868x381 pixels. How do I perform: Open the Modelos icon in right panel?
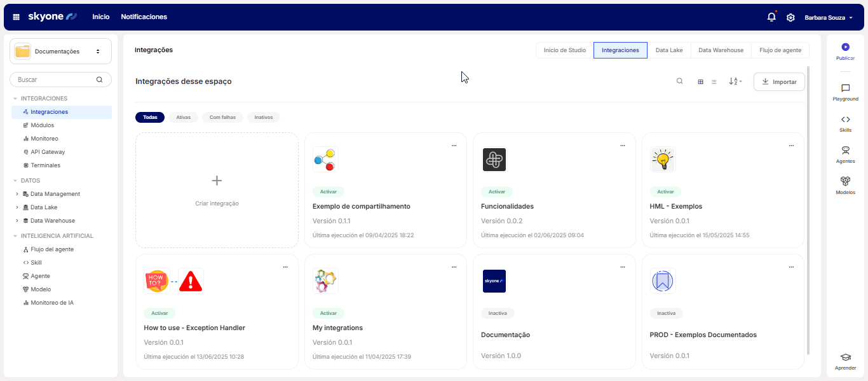tap(845, 182)
